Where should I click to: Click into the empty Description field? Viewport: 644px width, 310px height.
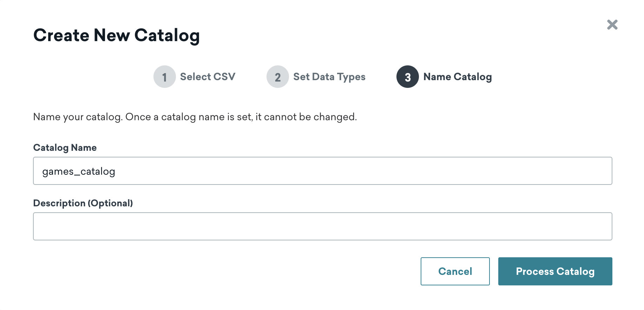click(x=322, y=226)
